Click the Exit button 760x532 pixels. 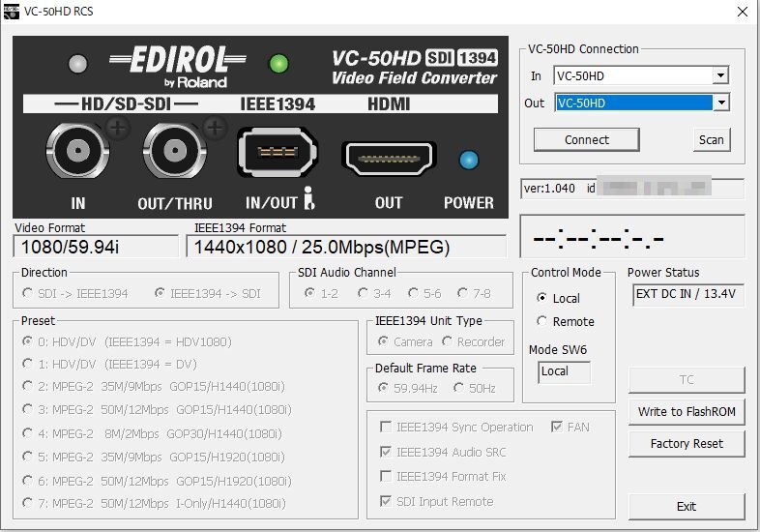tap(687, 507)
